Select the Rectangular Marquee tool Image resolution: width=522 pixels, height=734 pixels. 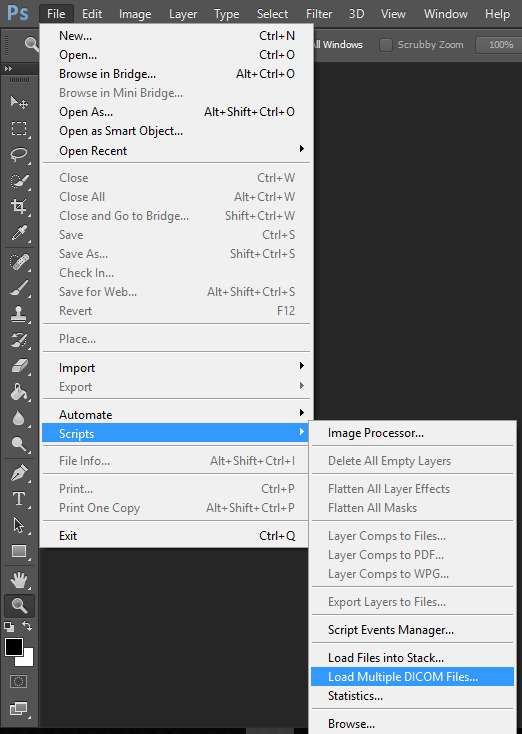pyautogui.click(x=19, y=128)
